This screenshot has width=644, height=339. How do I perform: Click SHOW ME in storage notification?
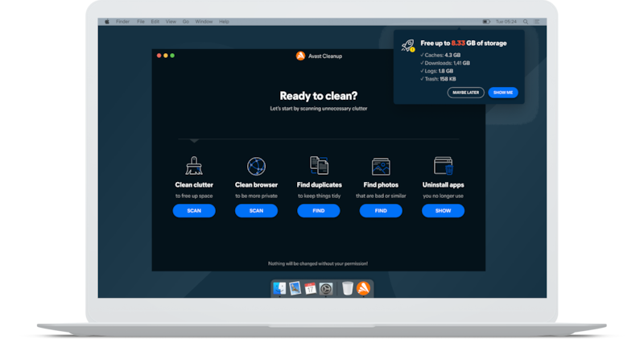point(503,93)
